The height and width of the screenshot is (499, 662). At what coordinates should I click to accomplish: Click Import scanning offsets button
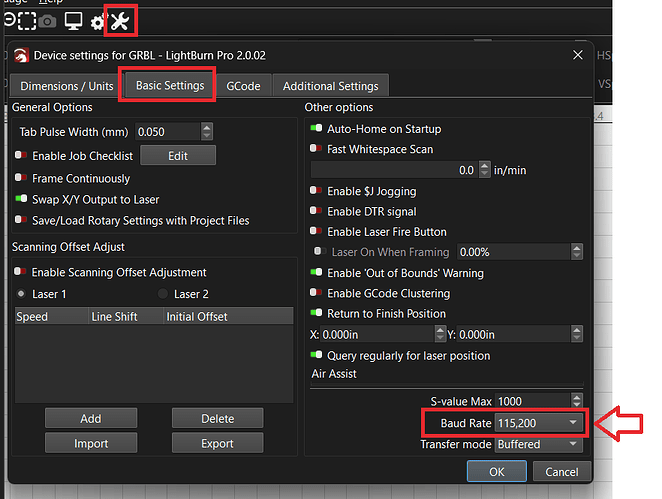[91, 443]
